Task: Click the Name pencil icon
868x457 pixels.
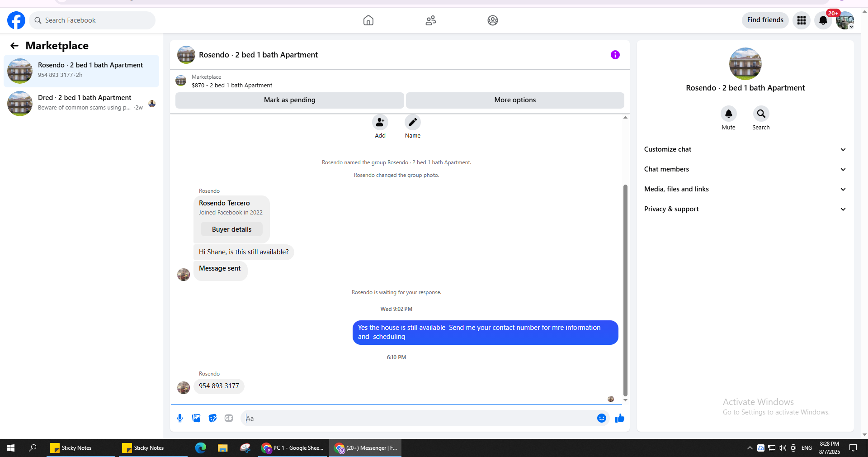Action: [x=413, y=122]
